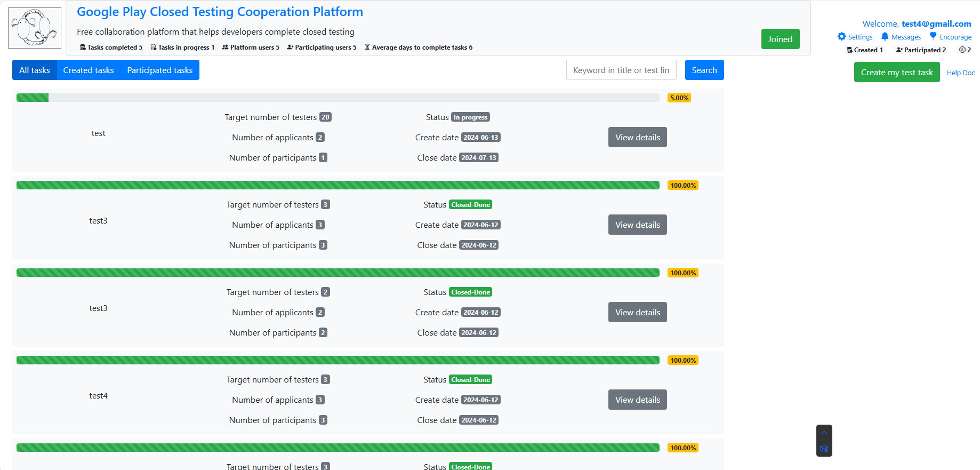The image size is (980, 470).
Task: Click the green Joined button
Action: pyautogui.click(x=780, y=39)
